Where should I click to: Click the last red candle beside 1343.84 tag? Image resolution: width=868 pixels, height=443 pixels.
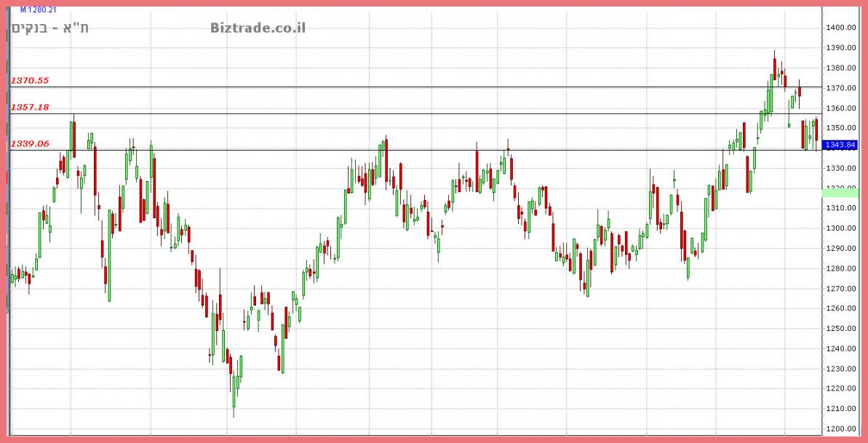[x=817, y=129]
